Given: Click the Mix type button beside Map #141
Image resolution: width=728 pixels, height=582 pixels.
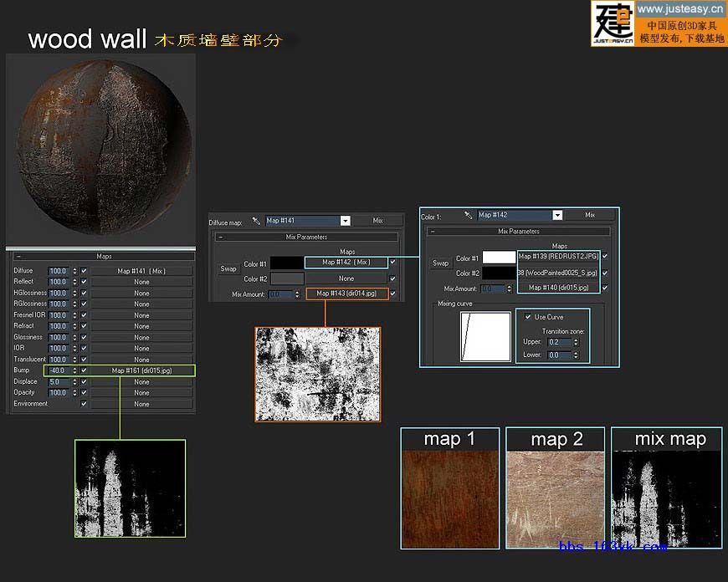Looking at the screenshot, I should [378, 221].
